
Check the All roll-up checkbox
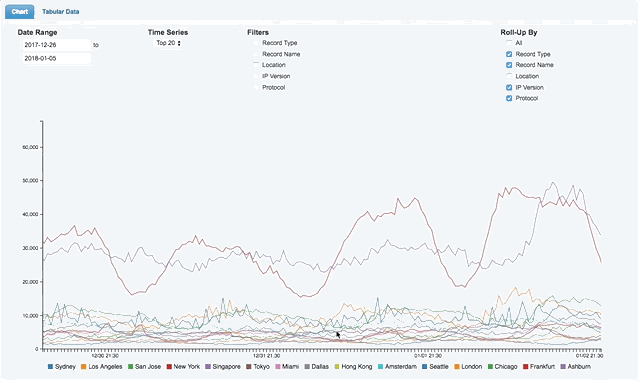[509, 43]
